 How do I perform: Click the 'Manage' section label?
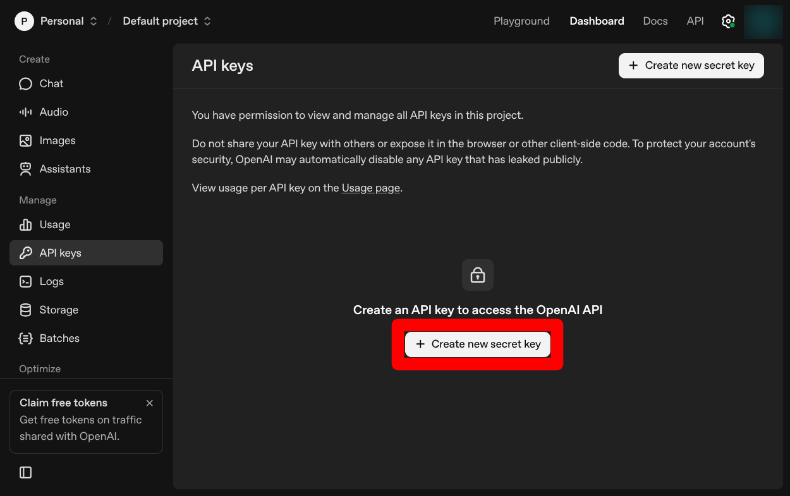[38, 200]
